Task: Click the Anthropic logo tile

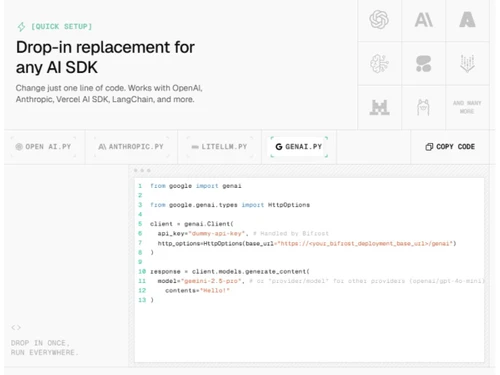Action: (x=423, y=20)
